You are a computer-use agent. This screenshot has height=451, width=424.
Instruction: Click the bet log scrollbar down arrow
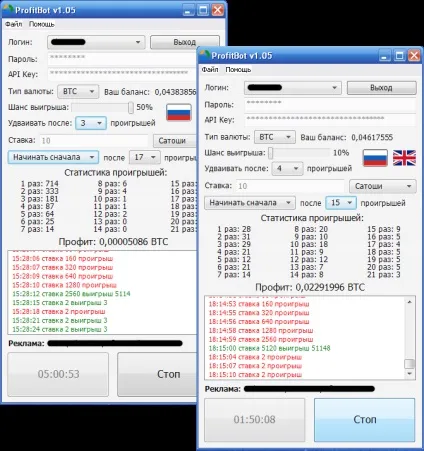(410, 374)
